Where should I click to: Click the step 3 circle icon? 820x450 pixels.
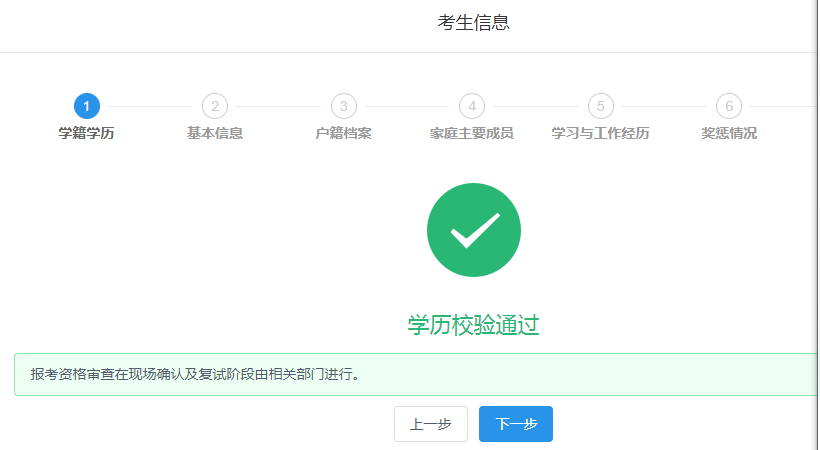point(343,106)
